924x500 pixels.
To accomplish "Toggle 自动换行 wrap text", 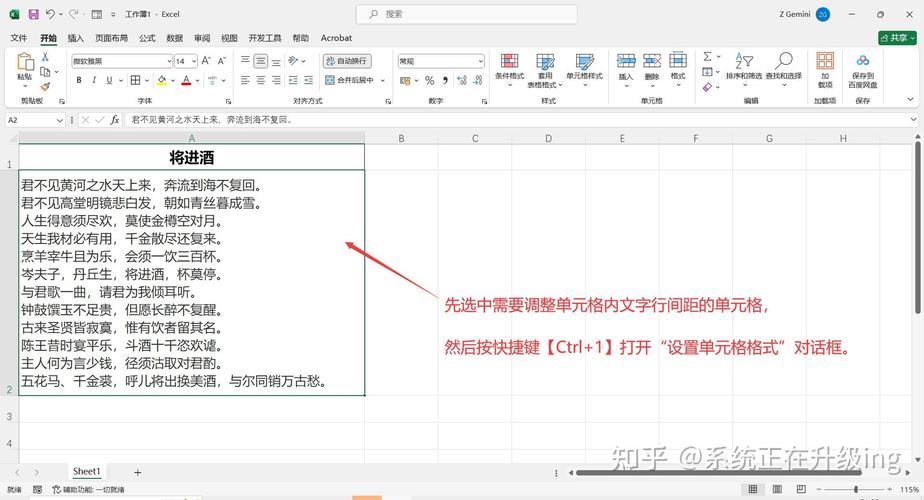I will (346, 61).
